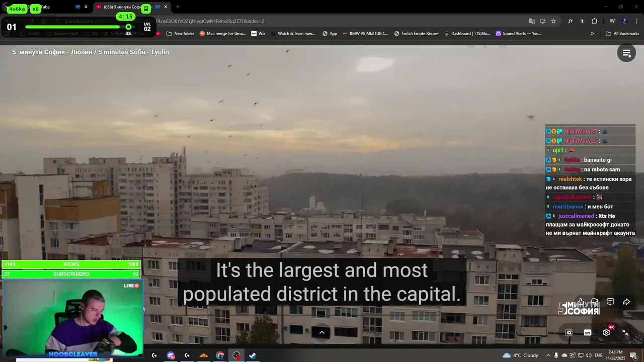The height and width of the screenshot is (362, 644).
Task: Click the SUBSCRIBERS goal progress bar
Action: coord(71,274)
